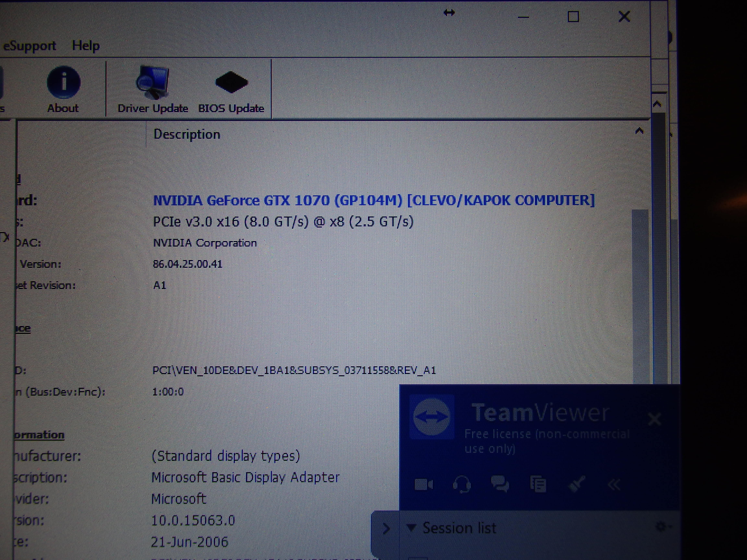Select Microsoft Basic Display Adapter text
Image resolution: width=747 pixels, height=560 pixels.
click(x=245, y=478)
